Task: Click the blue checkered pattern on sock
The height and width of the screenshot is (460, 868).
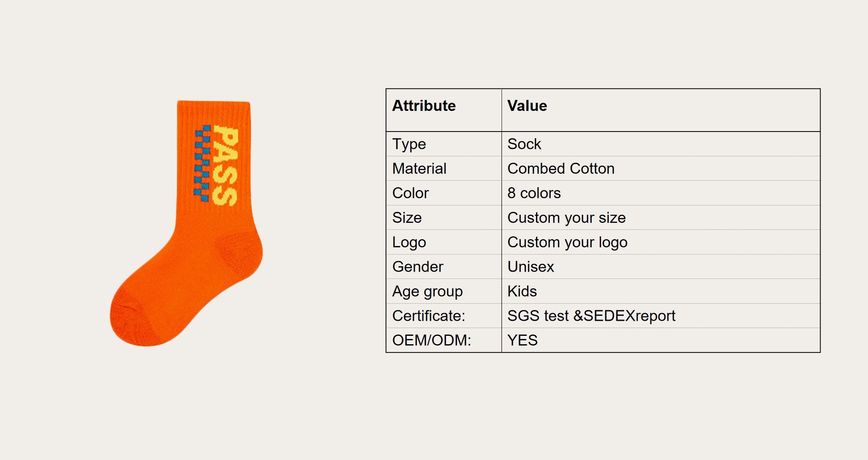Action: (x=202, y=163)
